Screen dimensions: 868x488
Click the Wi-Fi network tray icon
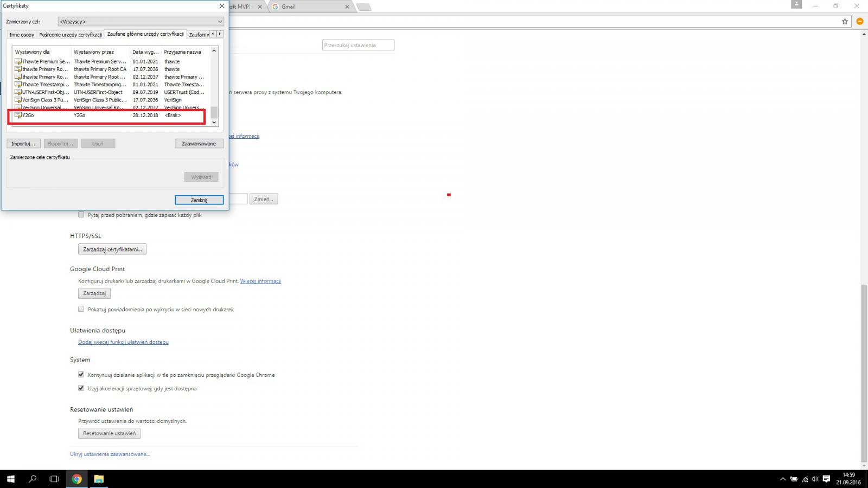pos(805,479)
